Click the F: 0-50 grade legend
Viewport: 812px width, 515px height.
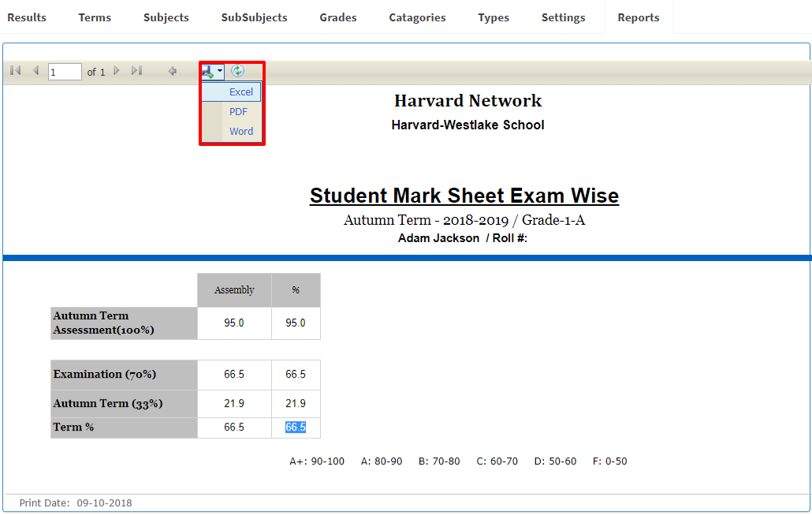(609, 461)
